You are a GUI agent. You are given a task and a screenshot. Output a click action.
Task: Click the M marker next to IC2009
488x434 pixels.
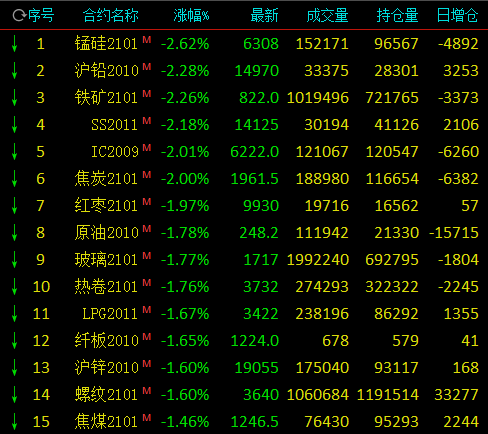(x=147, y=148)
